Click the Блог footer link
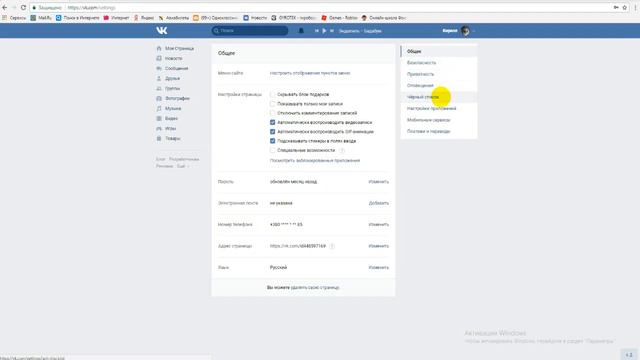Viewport: 640px width, 360px height. pyautogui.click(x=160, y=159)
